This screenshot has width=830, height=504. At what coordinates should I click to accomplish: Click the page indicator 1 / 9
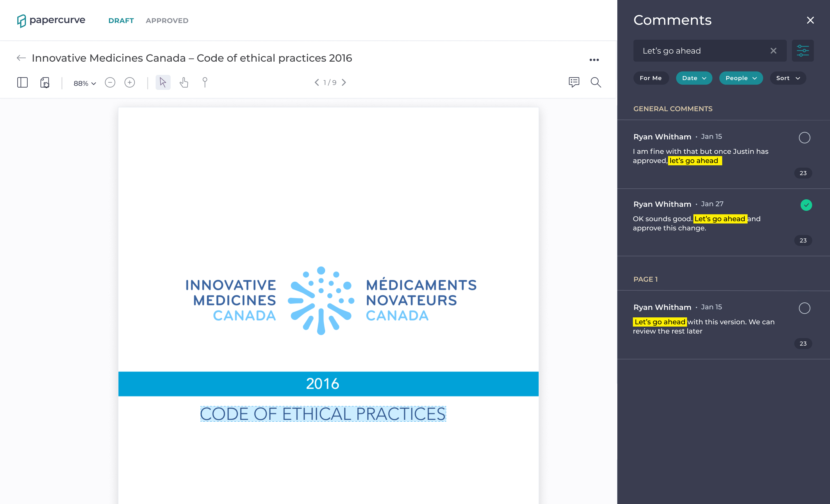click(x=330, y=82)
